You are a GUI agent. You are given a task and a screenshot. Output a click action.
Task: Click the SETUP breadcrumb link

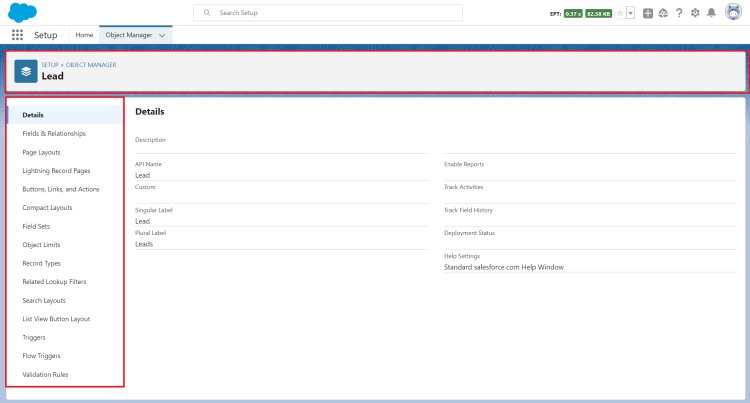50,64
